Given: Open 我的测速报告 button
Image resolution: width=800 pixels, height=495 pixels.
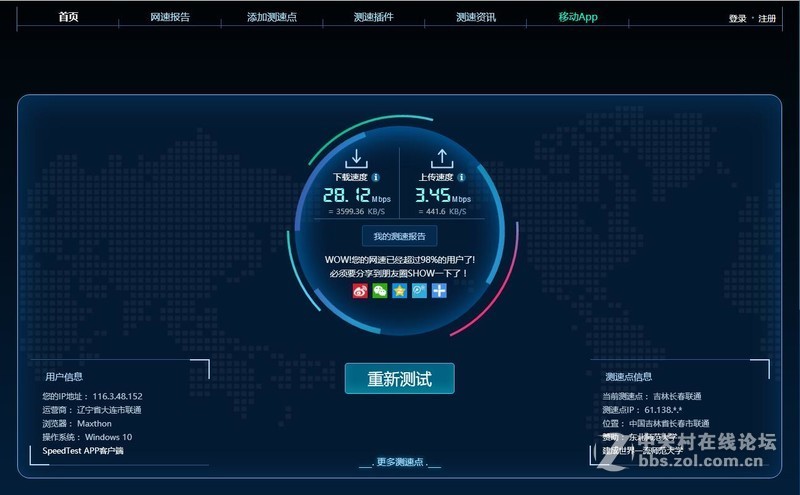Looking at the screenshot, I should 399,236.
